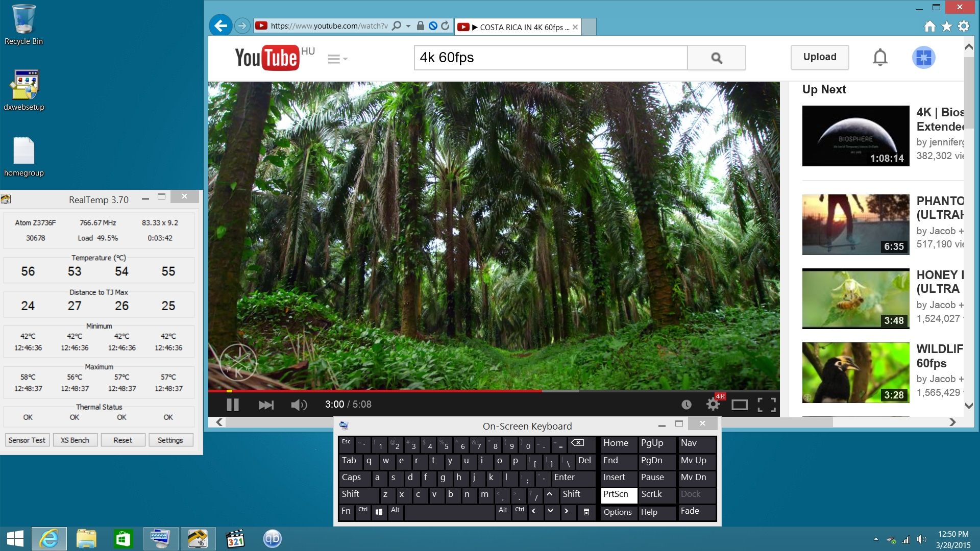Skip to next video in player

266,405
